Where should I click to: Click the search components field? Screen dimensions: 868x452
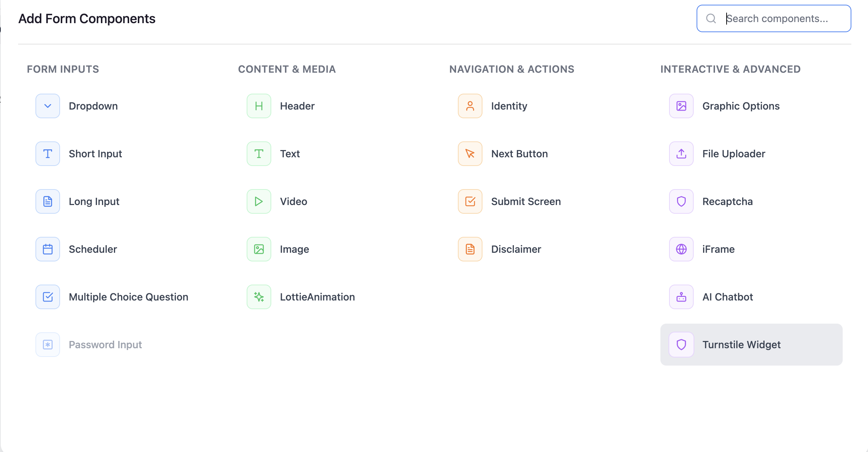click(x=778, y=18)
